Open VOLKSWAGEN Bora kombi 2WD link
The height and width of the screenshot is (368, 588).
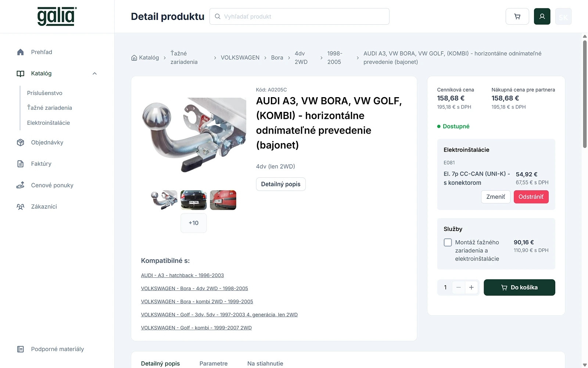click(197, 301)
